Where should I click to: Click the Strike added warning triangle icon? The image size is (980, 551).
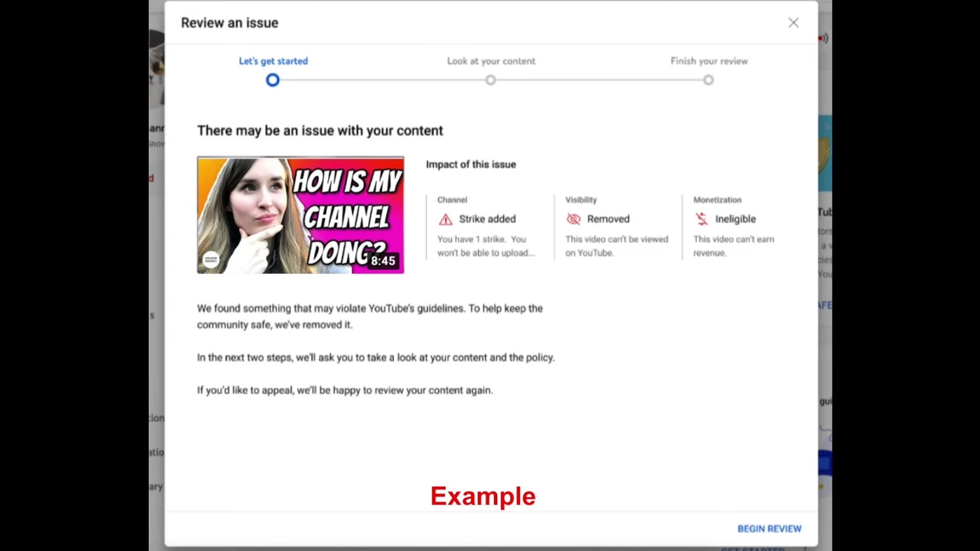[x=446, y=220]
